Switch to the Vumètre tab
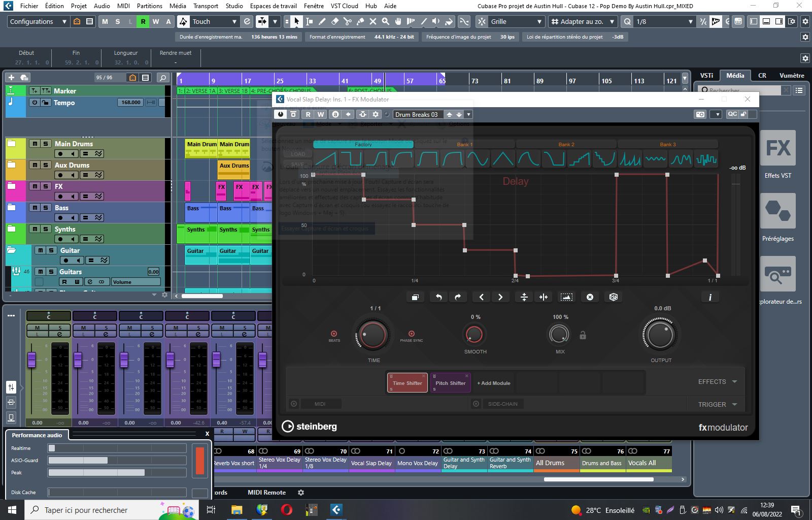The width and height of the screenshot is (812, 520). coord(791,75)
